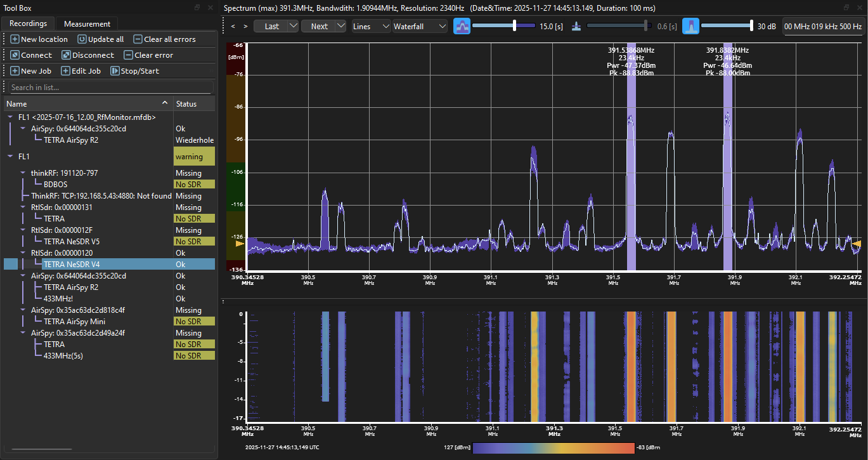Click the New location icon
868x460 pixels.
[x=15, y=39]
